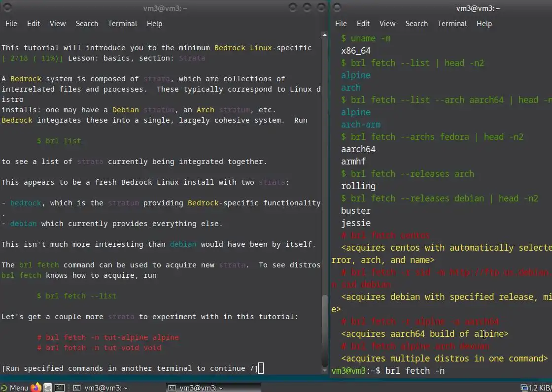Click the 'armhf' output line
The image size is (552, 392).
tap(353, 162)
